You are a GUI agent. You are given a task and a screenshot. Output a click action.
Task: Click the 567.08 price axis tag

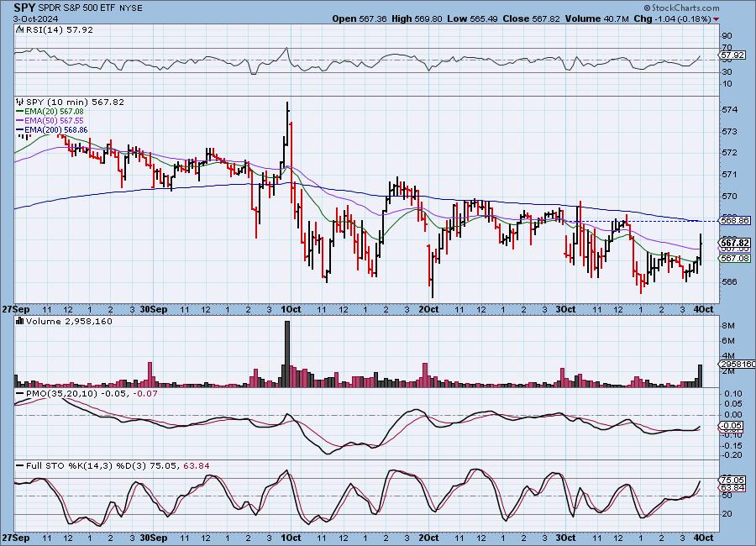[x=735, y=259]
